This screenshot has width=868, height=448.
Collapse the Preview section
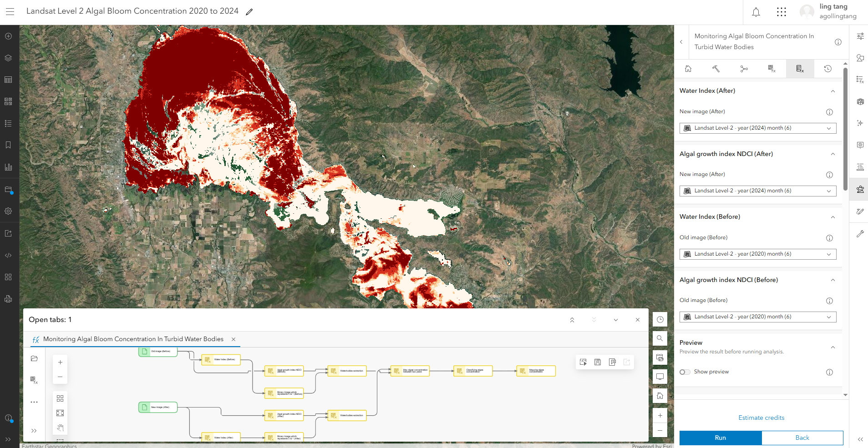pos(833,347)
